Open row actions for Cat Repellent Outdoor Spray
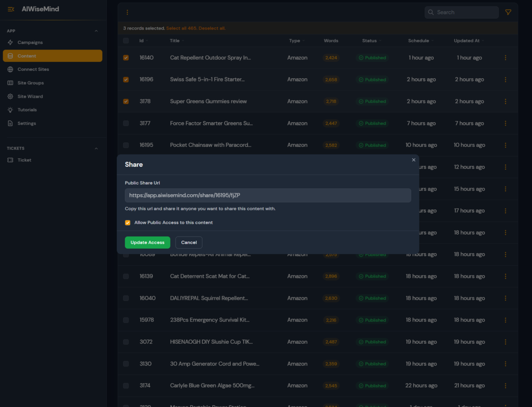This screenshot has height=407, width=532. [505, 58]
